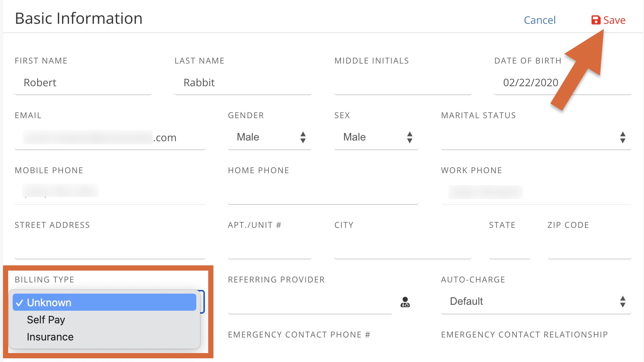The width and height of the screenshot is (644, 362).
Task: Open the Sex dropdown
Action: 376,137
